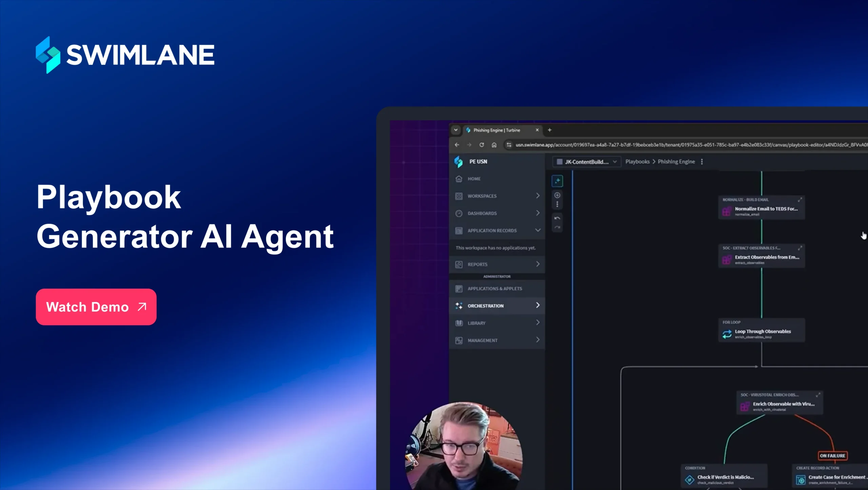Click the Reports icon
Image resolution: width=868 pixels, height=490 pixels.
point(459,264)
